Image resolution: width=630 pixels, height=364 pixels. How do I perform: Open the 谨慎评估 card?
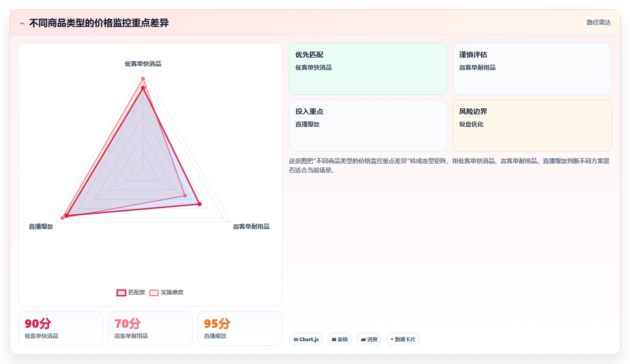[x=532, y=69]
